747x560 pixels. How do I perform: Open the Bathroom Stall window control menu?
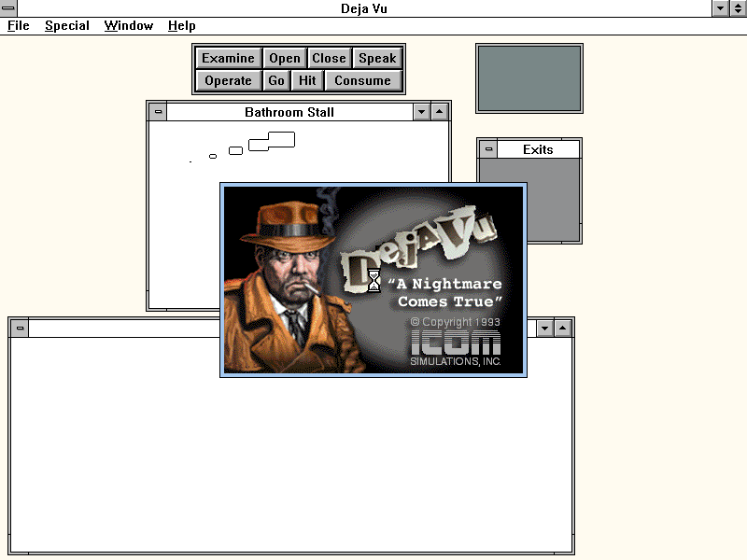click(x=158, y=112)
